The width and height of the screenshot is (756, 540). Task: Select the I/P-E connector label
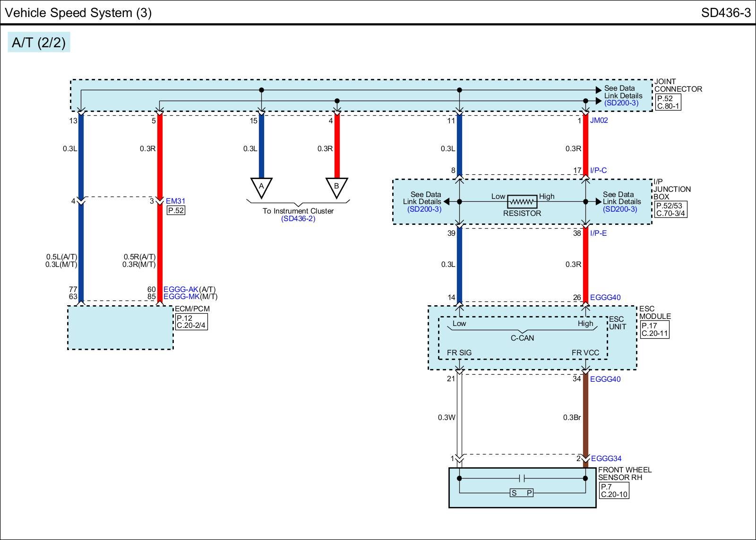598,233
